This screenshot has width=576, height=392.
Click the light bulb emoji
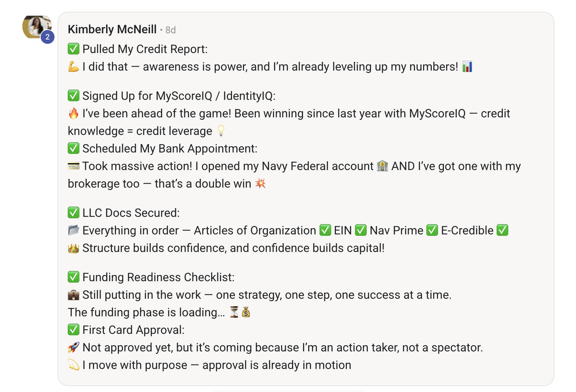click(221, 131)
